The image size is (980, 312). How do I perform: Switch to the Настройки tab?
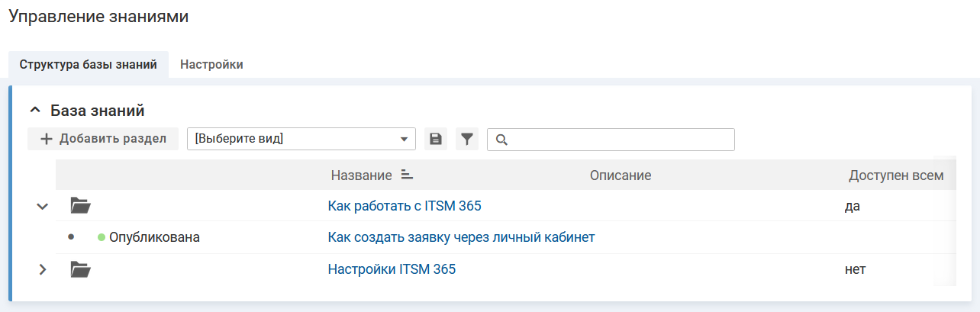point(211,65)
